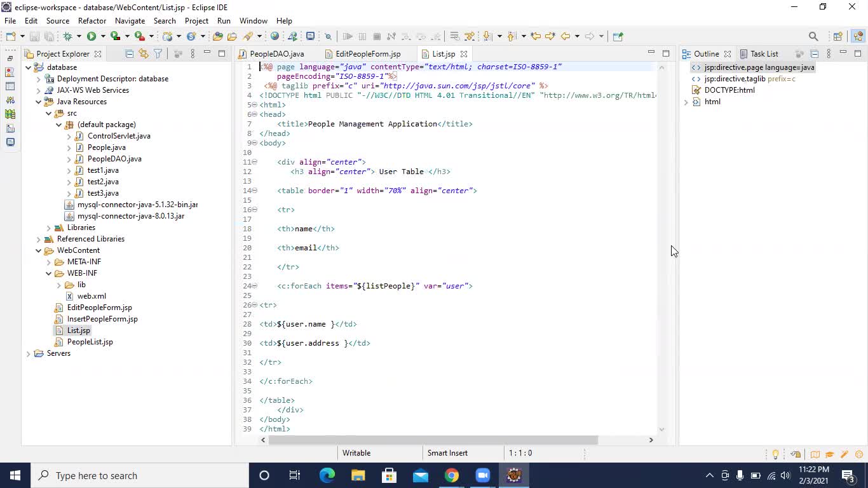Toggle Word Wrap toolbar icon
The image size is (868, 488).
pos(454,36)
